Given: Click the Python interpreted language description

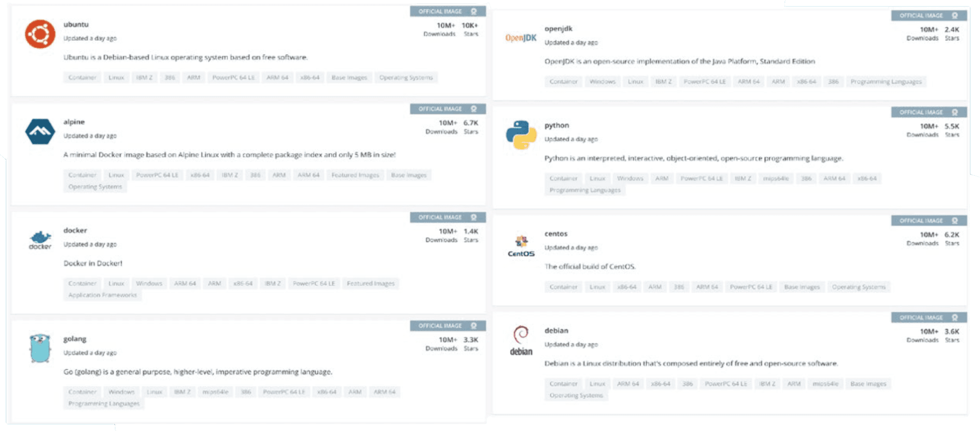Looking at the screenshot, I should [694, 158].
